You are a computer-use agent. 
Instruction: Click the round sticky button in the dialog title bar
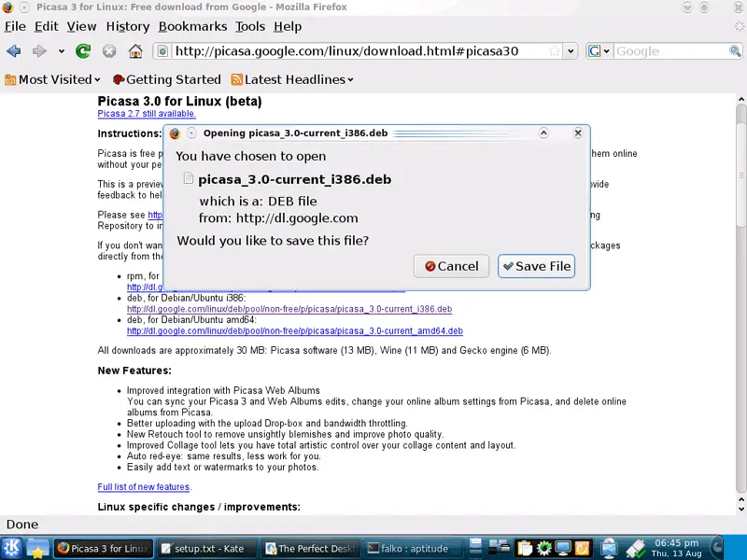[x=191, y=133]
